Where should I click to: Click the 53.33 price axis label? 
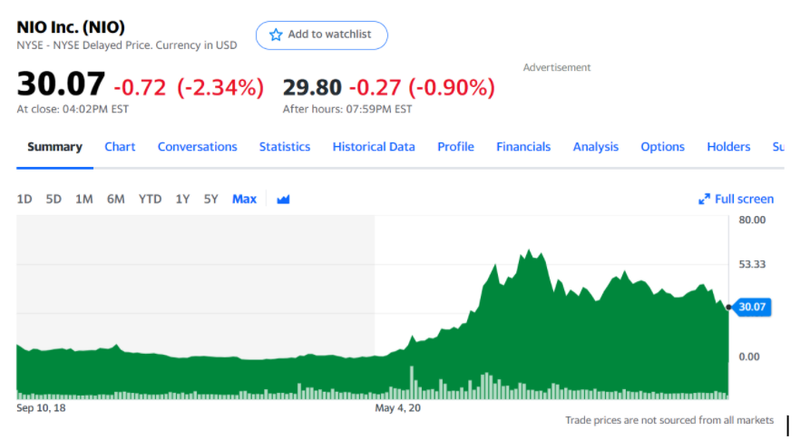pos(752,264)
